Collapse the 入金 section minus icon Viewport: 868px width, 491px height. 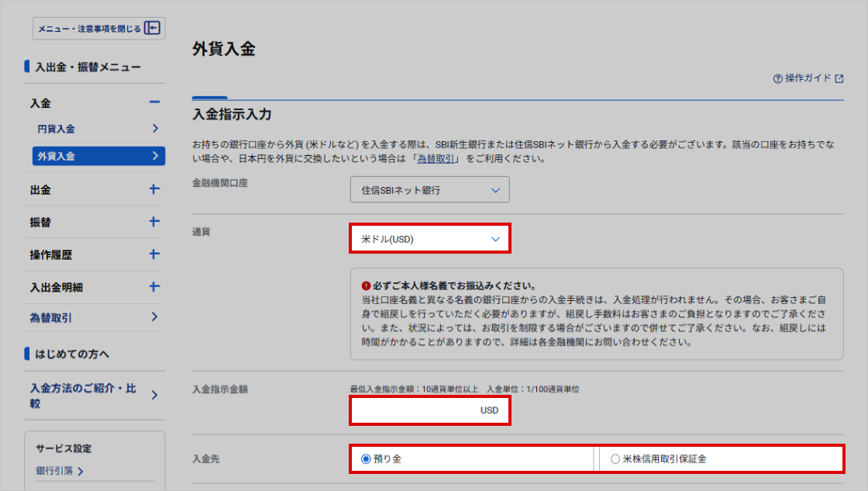[x=154, y=102]
